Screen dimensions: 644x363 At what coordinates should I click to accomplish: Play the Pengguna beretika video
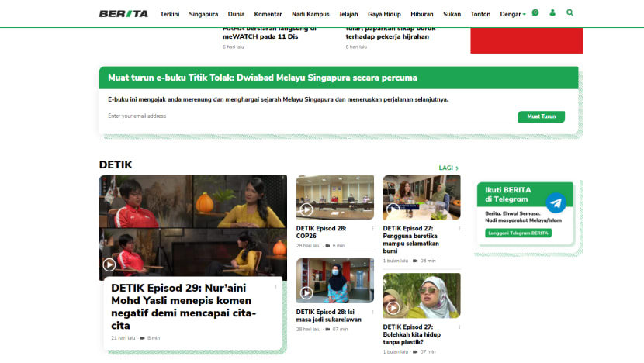tap(393, 210)
